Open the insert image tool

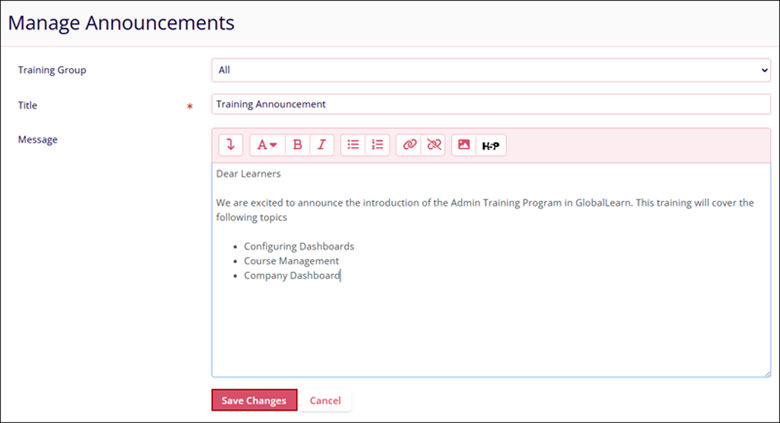click(464, 145)
